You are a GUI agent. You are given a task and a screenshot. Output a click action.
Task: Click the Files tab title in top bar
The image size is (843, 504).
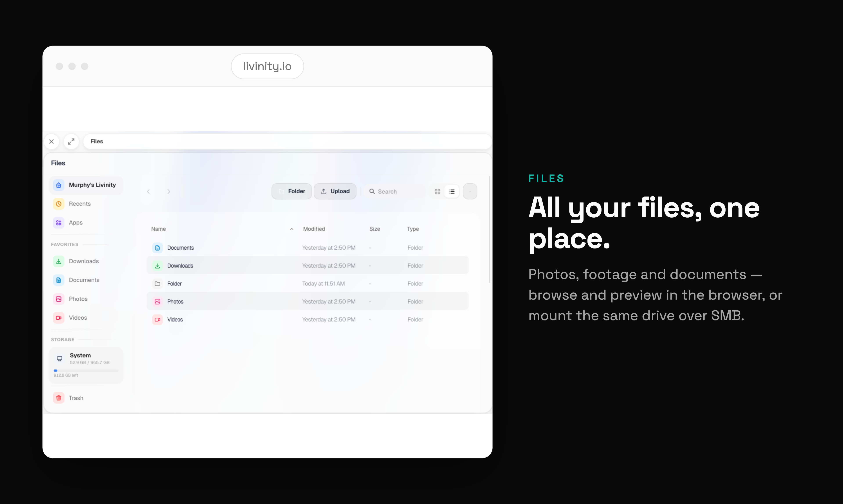(x=97, y=141)
